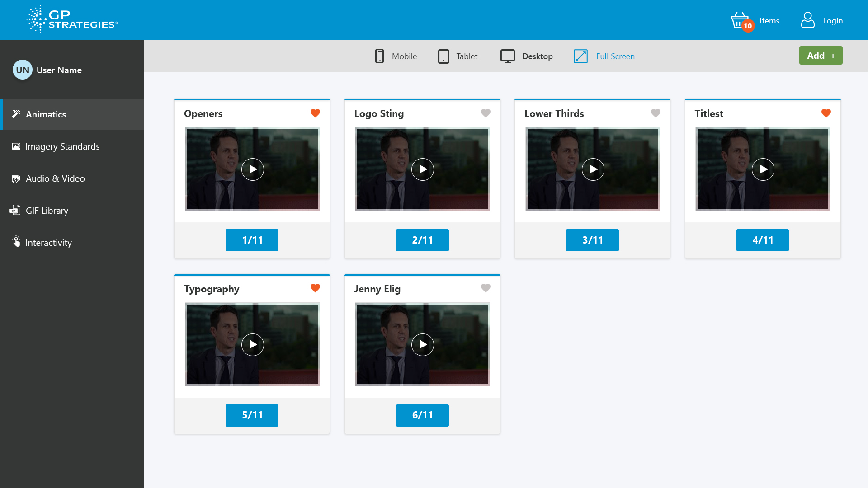Switch to Mobile preview icon
This screenshot has height=488, width=868.
[x=379, y=56]
